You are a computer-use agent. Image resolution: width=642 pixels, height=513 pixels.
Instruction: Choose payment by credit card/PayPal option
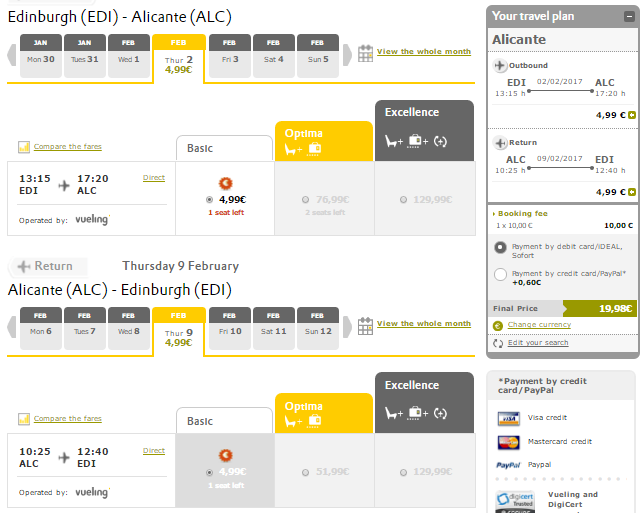point(500,274)
